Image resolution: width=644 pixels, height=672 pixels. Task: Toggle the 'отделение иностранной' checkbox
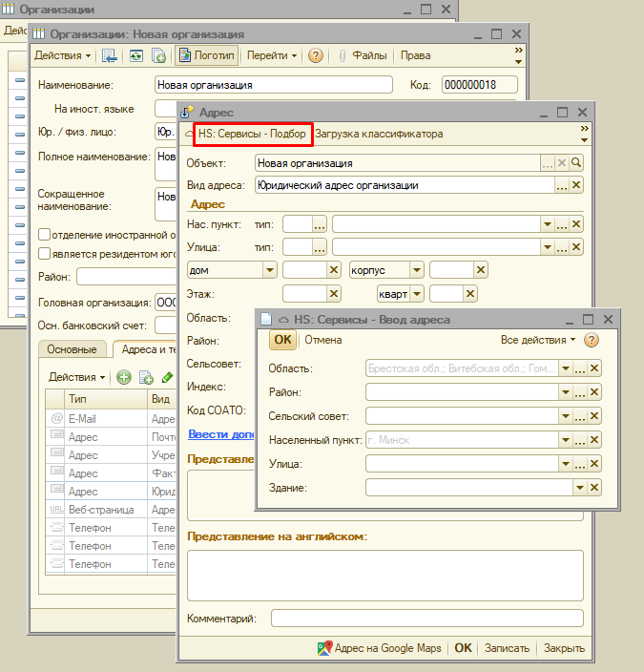pyautogui.click(x=45, y=234)
